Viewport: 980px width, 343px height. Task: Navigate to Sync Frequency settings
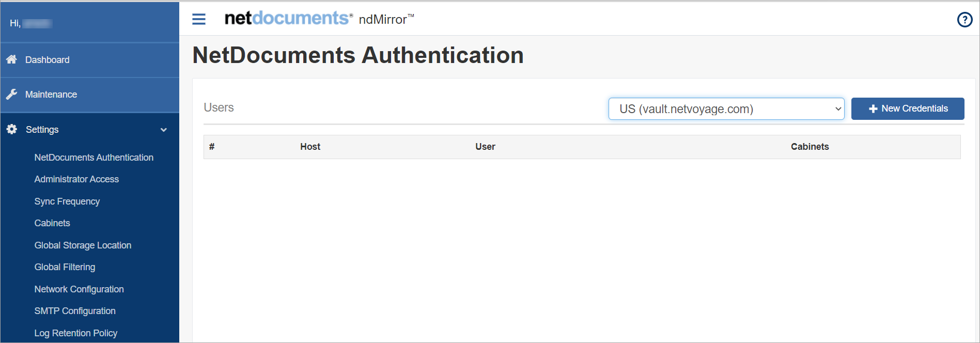pyautogui.click(x=67, y=201)
